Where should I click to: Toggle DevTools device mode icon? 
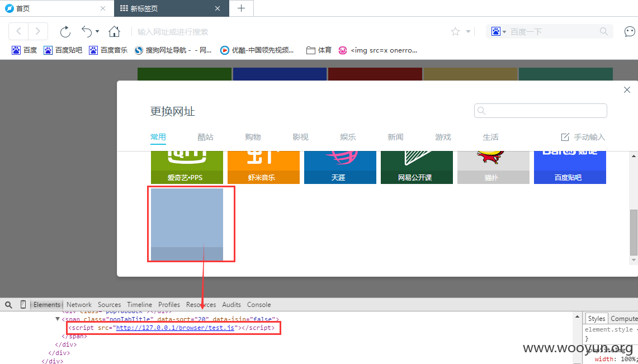(23, 304)
